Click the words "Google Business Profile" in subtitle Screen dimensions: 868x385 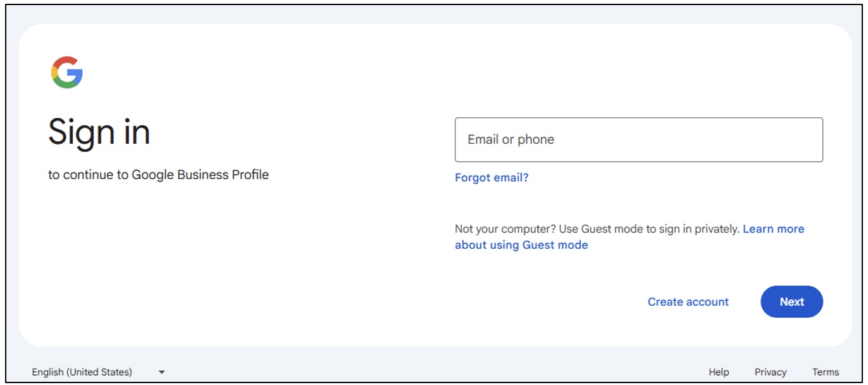click(200, 175)
